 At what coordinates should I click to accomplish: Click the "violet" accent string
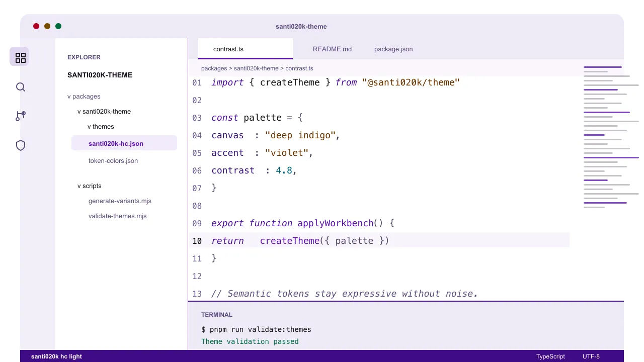[287, 153]
